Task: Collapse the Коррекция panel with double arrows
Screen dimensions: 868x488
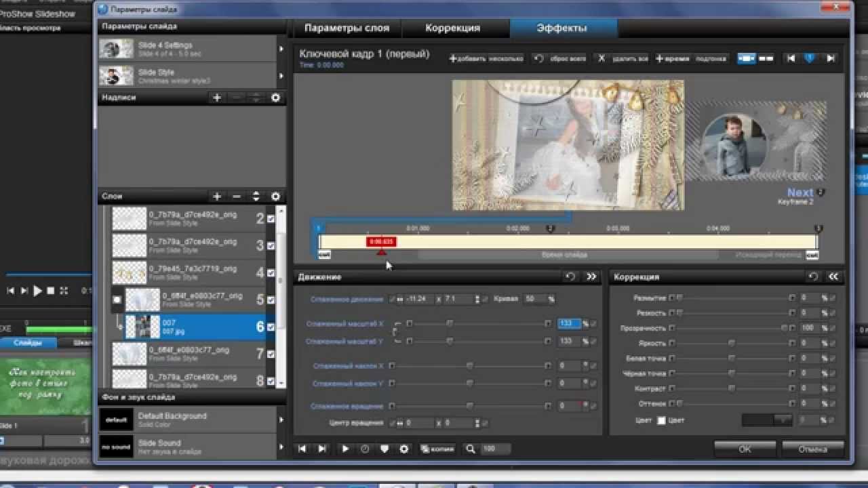Action: point(833,277)
